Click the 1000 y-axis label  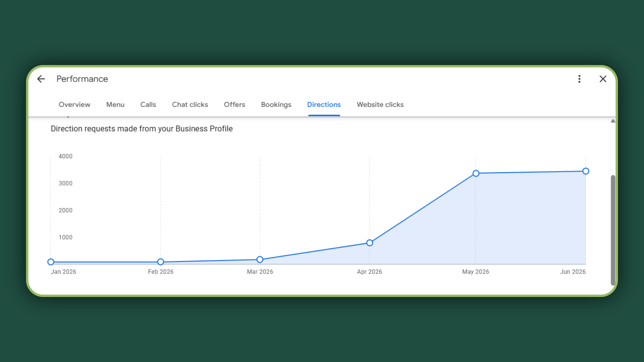click(x=65, y=237)
